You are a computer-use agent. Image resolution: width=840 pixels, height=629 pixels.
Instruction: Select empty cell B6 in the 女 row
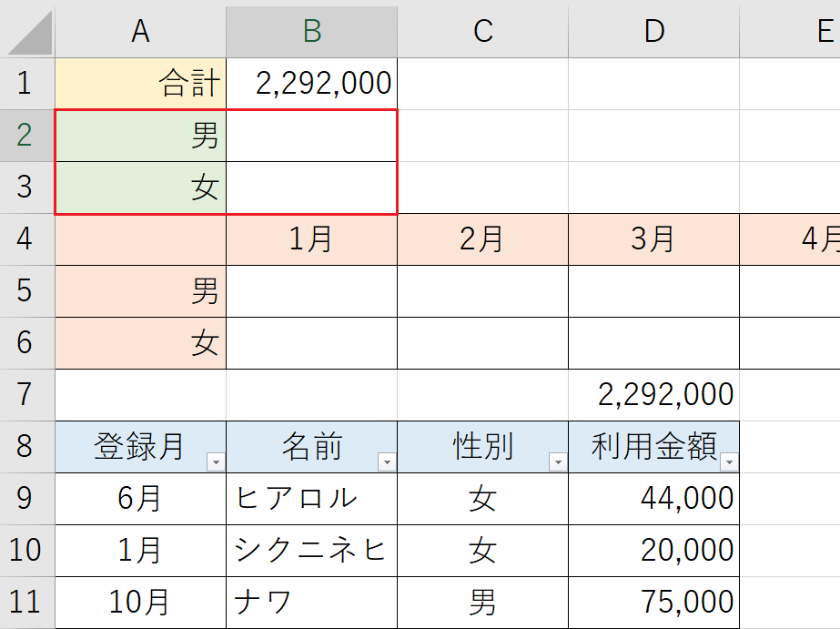[x=312, y=343]
